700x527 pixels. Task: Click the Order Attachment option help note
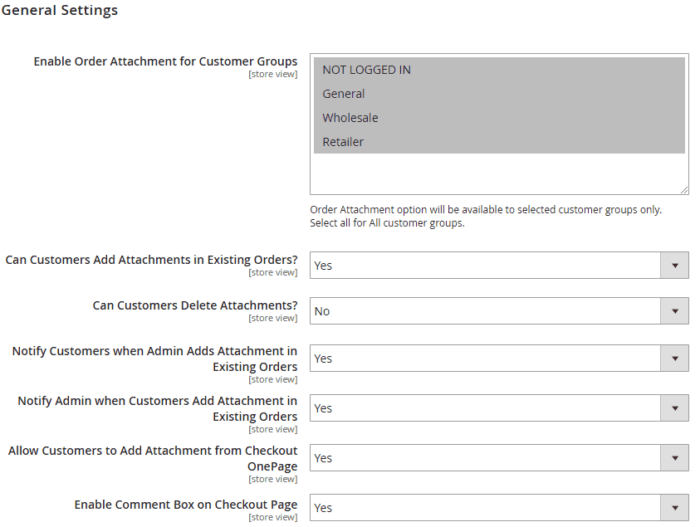coord(486,216)
